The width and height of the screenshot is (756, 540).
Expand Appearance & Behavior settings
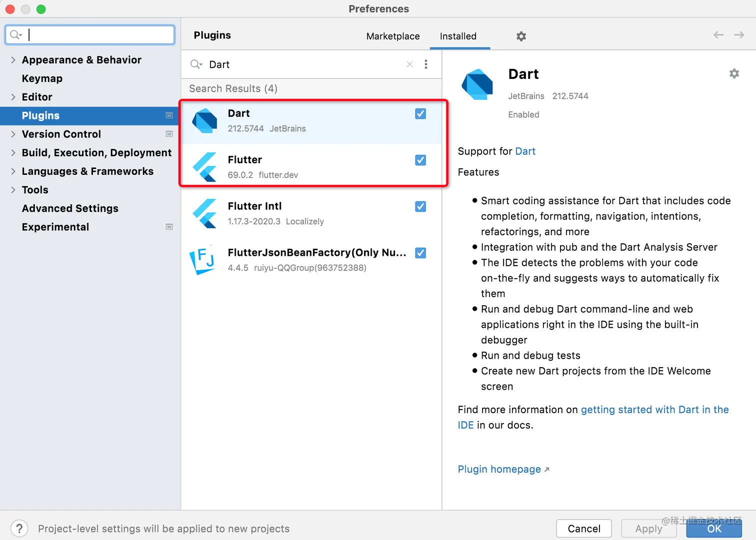(13, 60)
